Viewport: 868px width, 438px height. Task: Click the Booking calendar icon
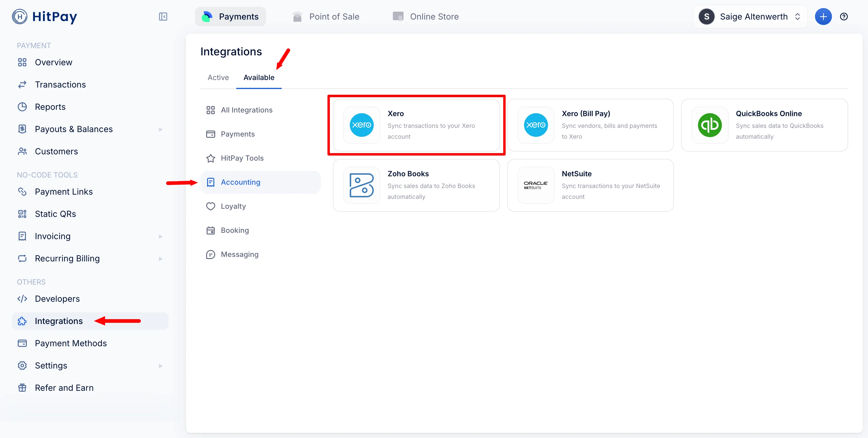211,230
